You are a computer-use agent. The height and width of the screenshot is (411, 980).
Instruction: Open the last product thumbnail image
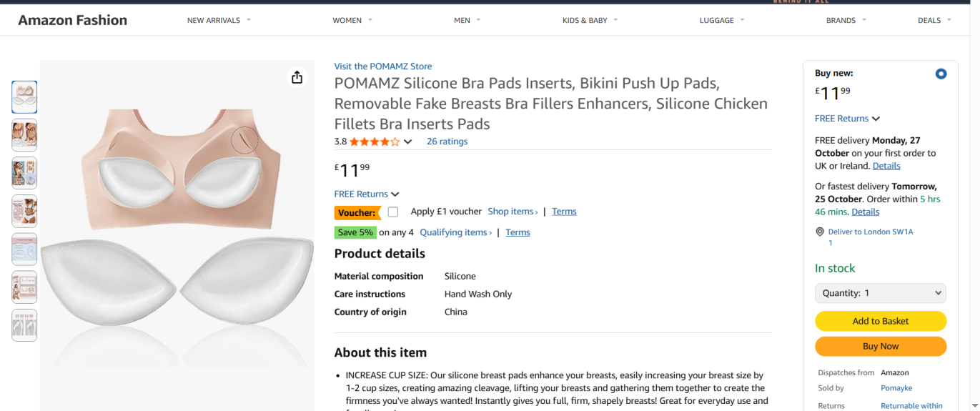point(24,325)
